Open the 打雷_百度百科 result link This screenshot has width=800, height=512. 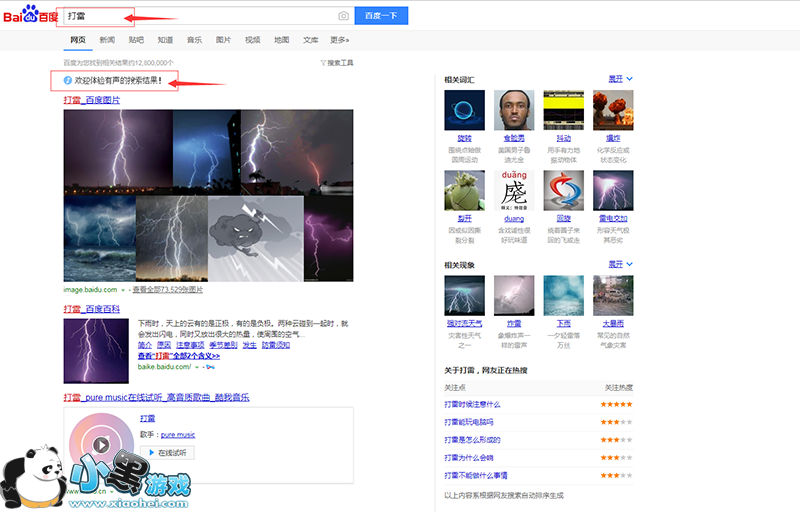[92, 309]
